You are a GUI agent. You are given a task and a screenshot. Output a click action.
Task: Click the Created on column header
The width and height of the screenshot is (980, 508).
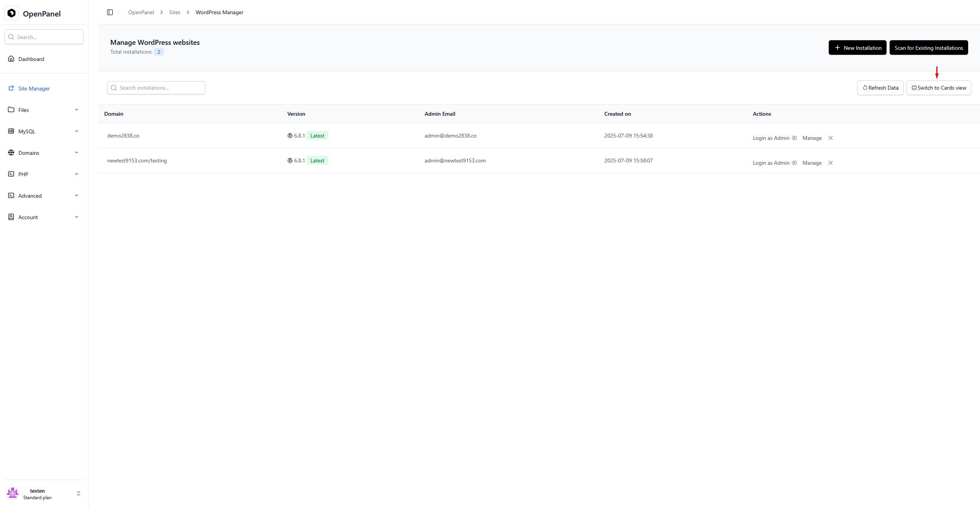click(x=618, y=114)
